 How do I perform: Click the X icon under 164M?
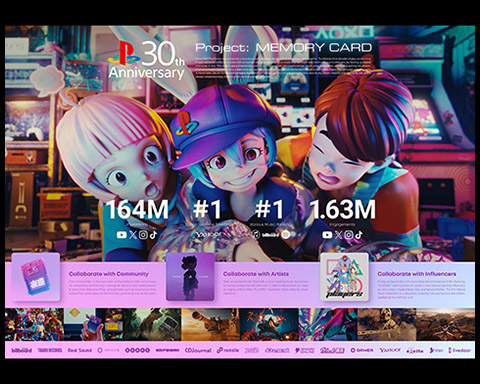tap(133, 235)
